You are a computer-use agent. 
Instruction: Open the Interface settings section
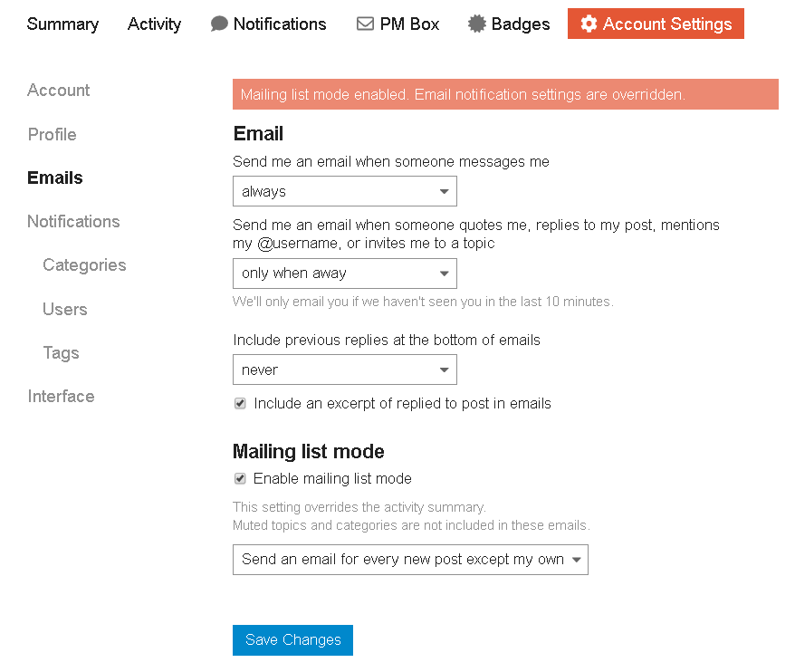click(61, 397)
